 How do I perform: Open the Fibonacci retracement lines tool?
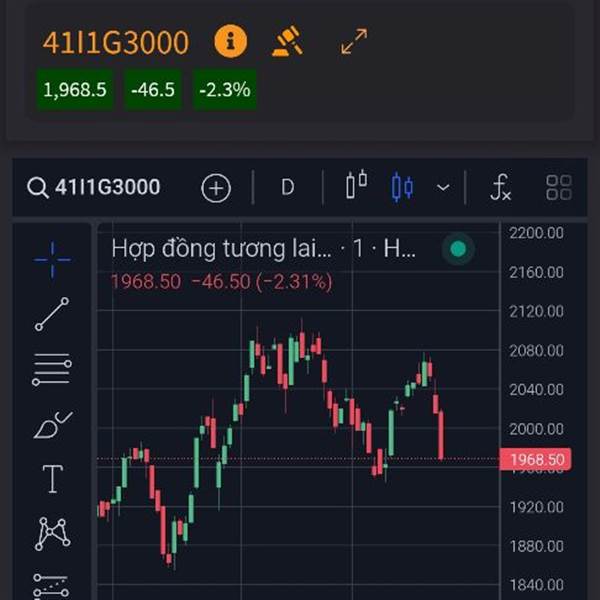52,370
